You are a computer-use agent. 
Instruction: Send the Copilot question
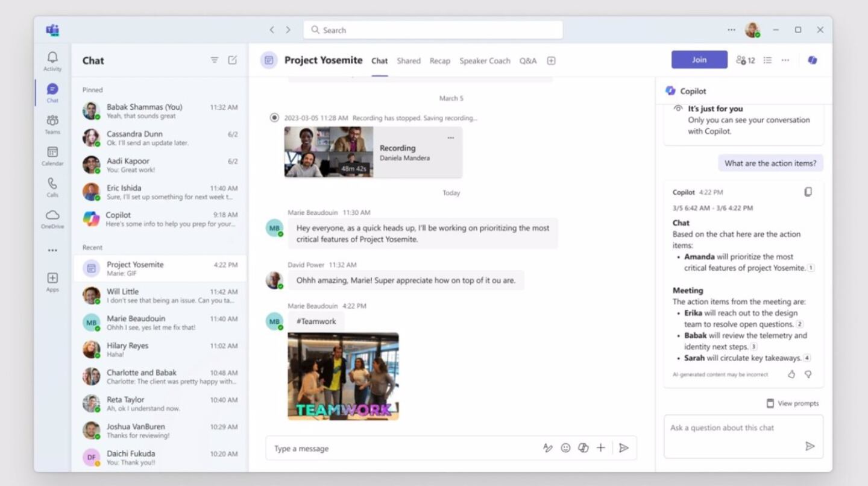(810, 446)
